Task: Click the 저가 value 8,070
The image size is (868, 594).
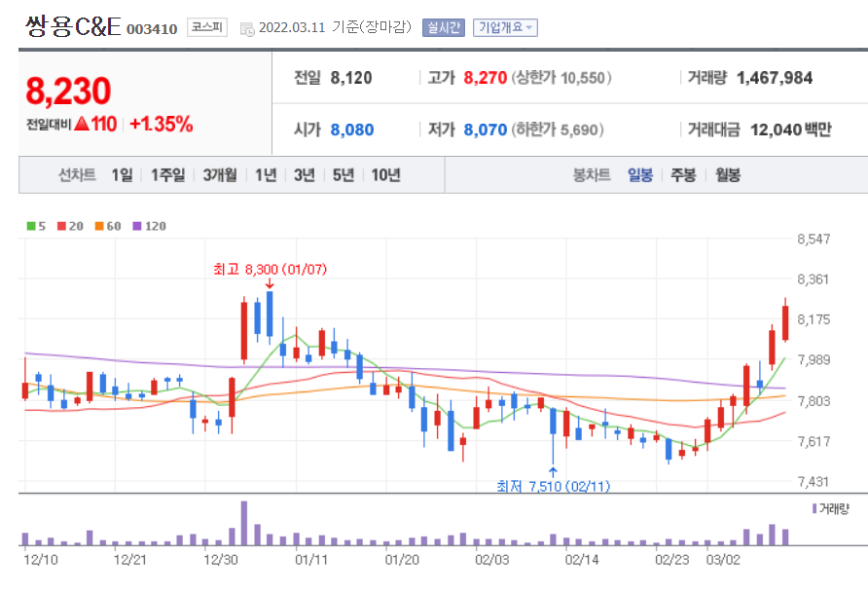Action: (485, 130)
